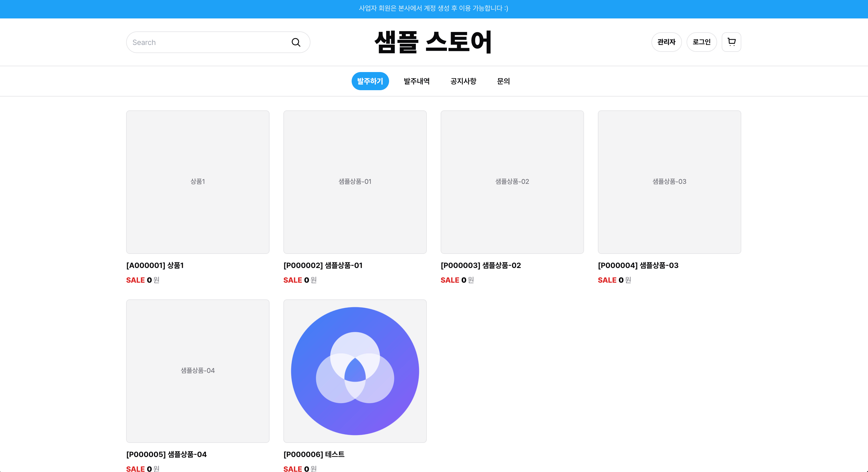Image resolution: width=868 pixels, height=472 pixels.
Task: Open the [P000005] 샘플상품-04 product
Action: click(166, 454)
